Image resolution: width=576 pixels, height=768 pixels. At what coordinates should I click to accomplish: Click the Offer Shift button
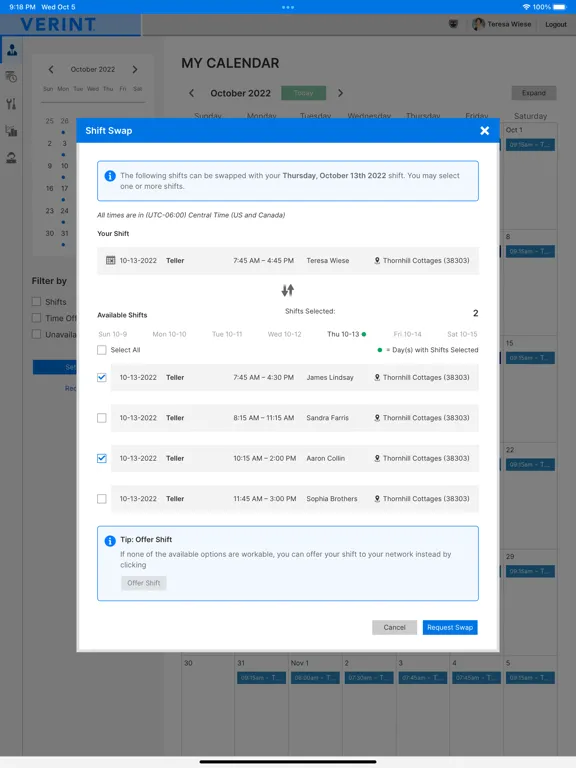(144, 583)
